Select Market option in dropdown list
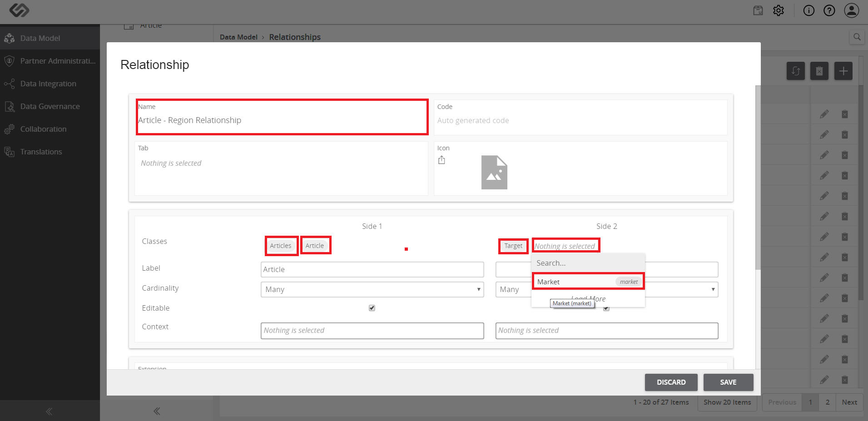Image resolution: width=868 pixels, height=421 pixels. [x=588, y=282]
